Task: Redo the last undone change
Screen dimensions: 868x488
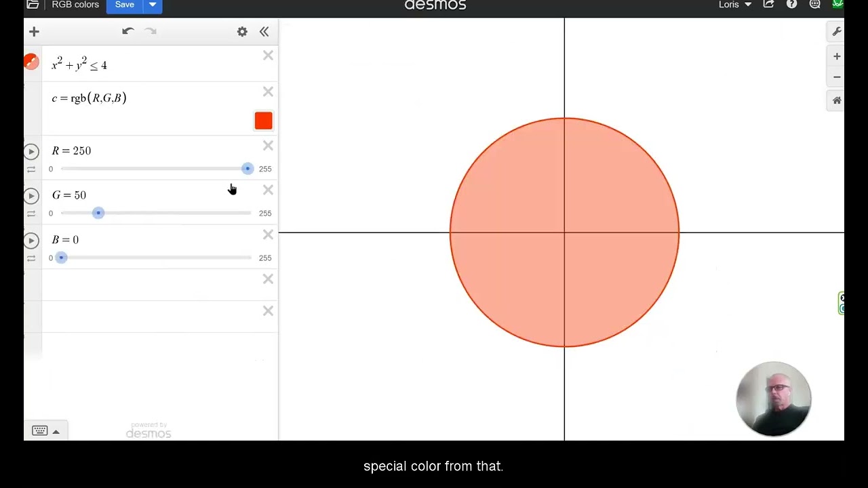Action: point(151,31)
